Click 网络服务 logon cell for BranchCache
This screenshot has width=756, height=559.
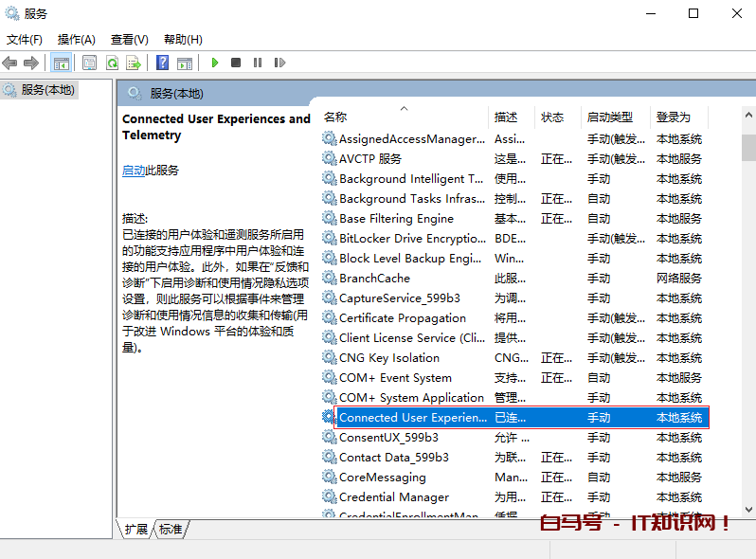[x=679, y=279]
